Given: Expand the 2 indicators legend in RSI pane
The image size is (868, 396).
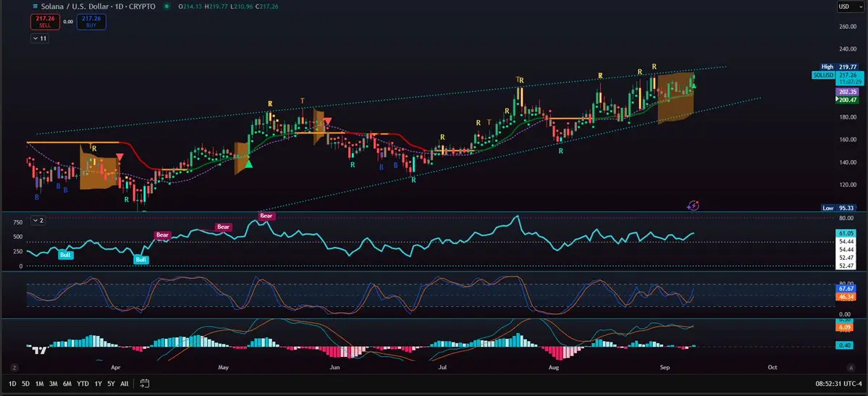Looking at the screenshot, I should pos(38,220).
